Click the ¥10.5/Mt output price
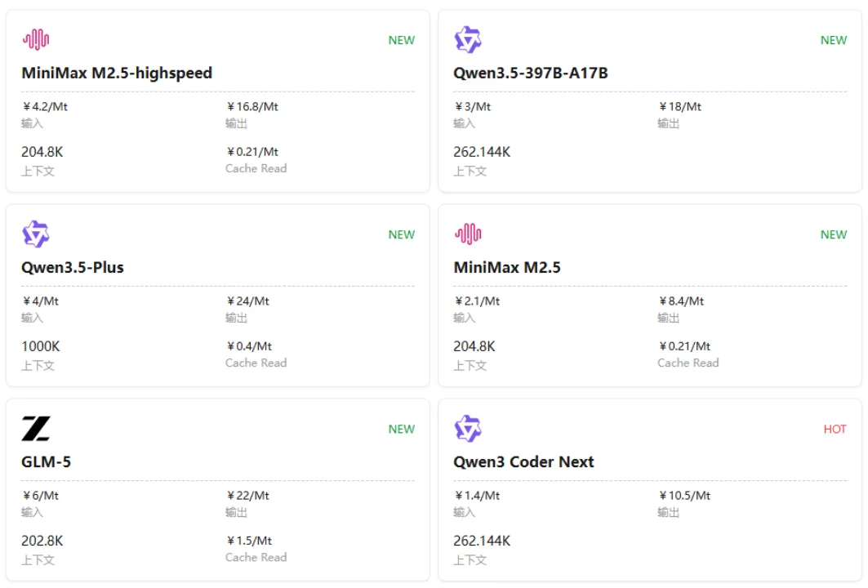The width and height of the screenshot is (868, 588). pos(685,495)
